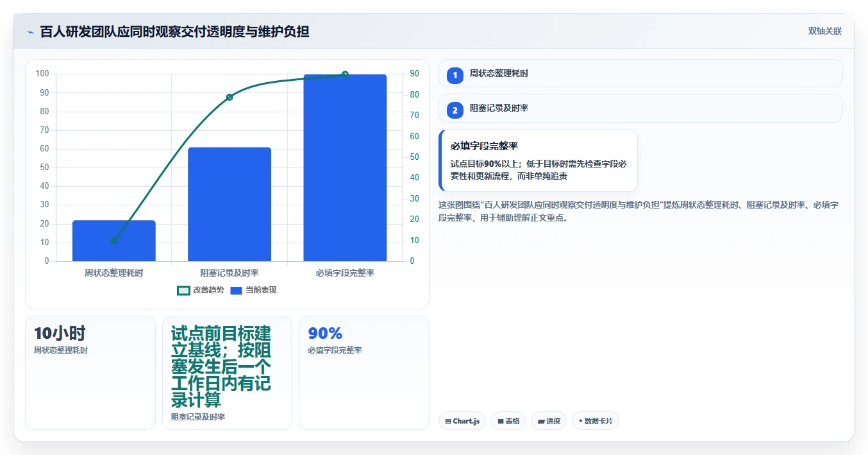This screenshot has width=868, height=455.
Task: Click the 这张图围绕 summary paragraph
Action: [640, 211]
